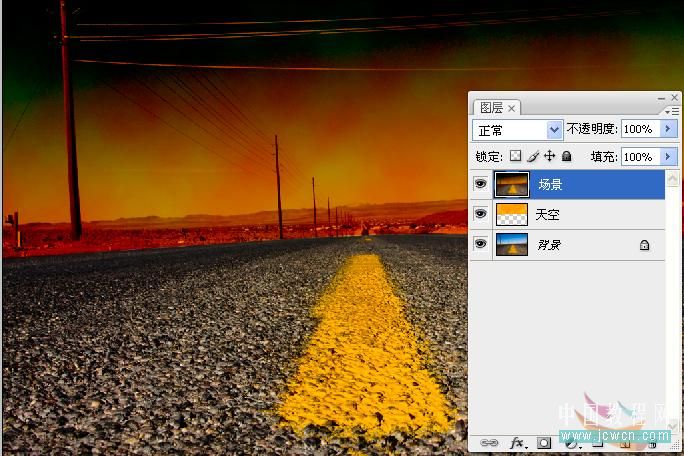The image size is (684, 456).
Task: Click the 不透明度 opacity value field
Action: coord(641,129)
